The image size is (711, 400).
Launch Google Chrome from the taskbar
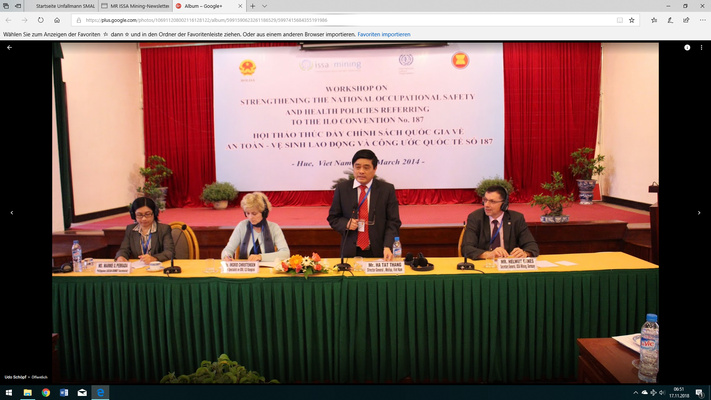pos(46,393)
